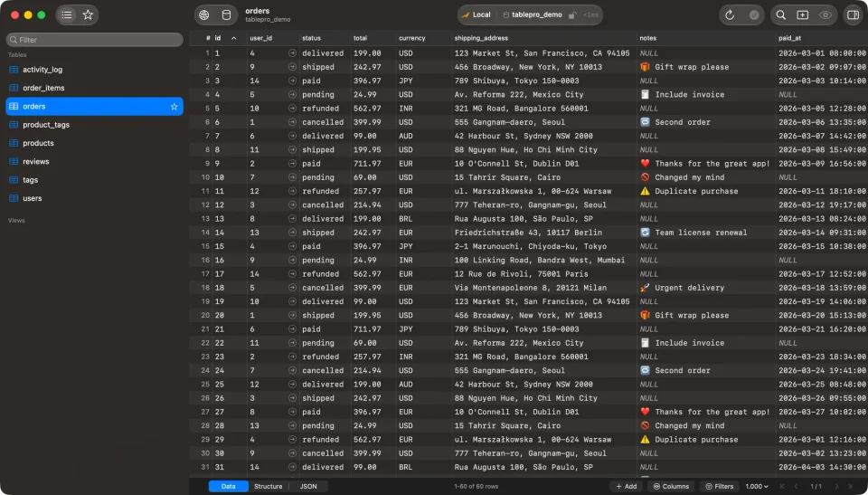Switch to the JSON tab
The width and height of the screenshot is (868, 495).
click(x=308, y=486)
